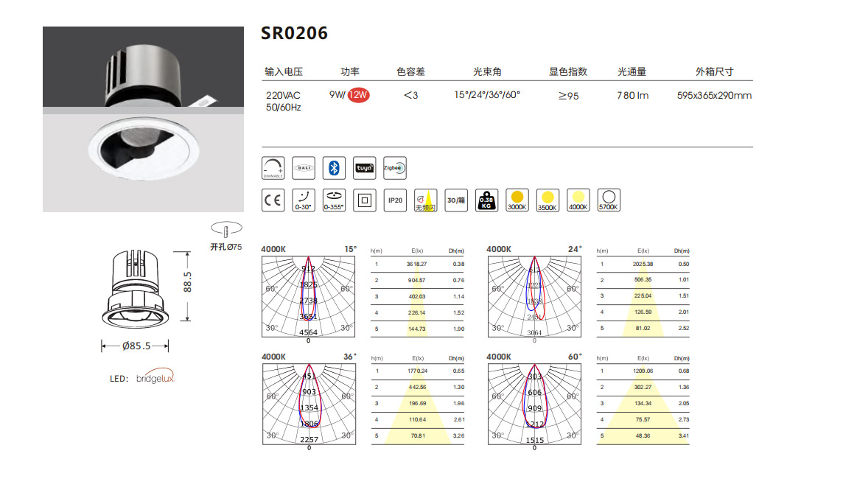Select the flicker-free 无频闪 icon

click(x=426, y=200)
